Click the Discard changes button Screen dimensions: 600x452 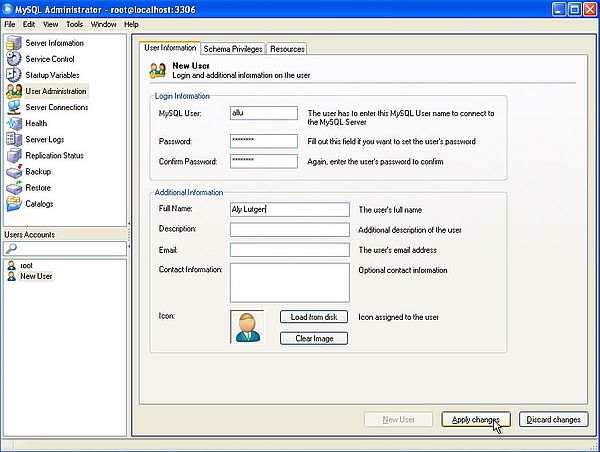click(553, 419)
